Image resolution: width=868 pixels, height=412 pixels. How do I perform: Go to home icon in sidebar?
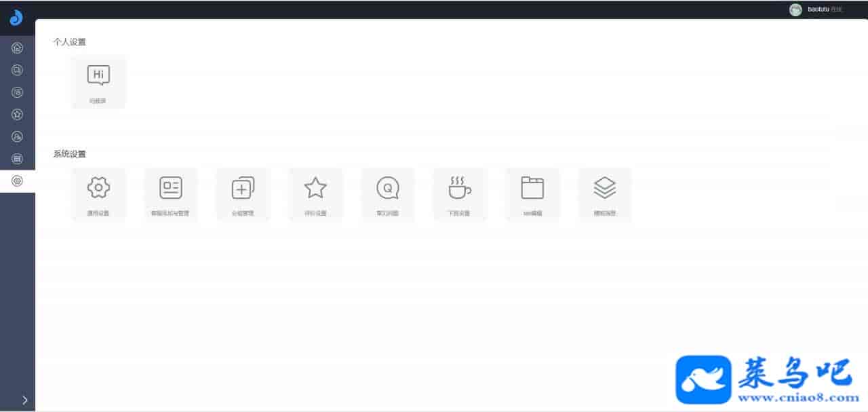(18, 48)
